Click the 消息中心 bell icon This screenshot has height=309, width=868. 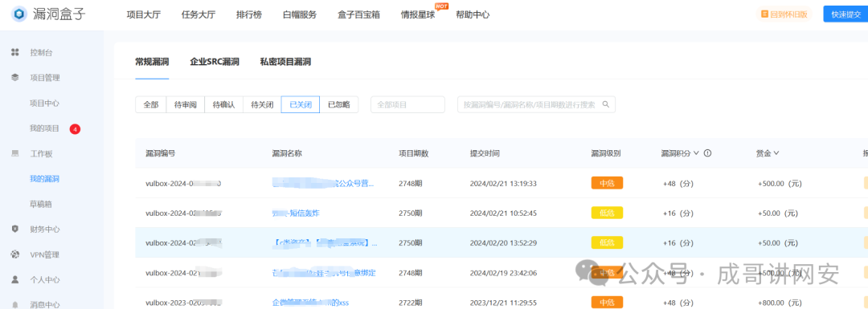[x=15, y=304]
